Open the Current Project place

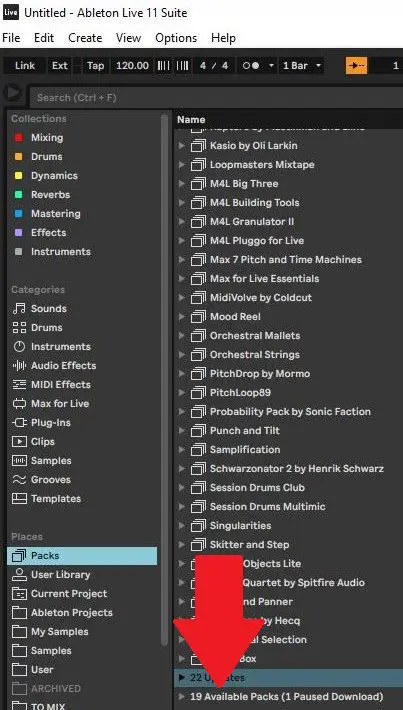(60, 594)
